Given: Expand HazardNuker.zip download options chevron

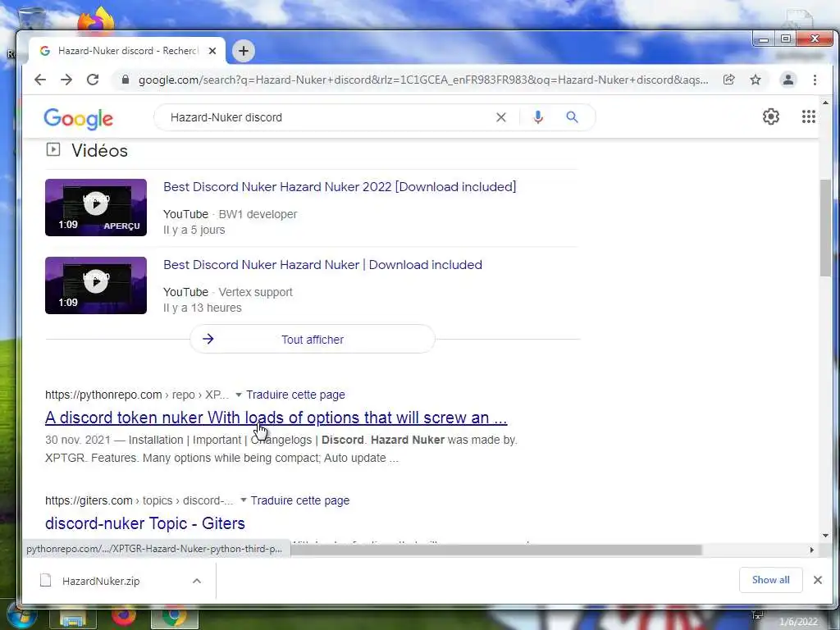Looking at the screenshot, I should (x=197, y=582).
